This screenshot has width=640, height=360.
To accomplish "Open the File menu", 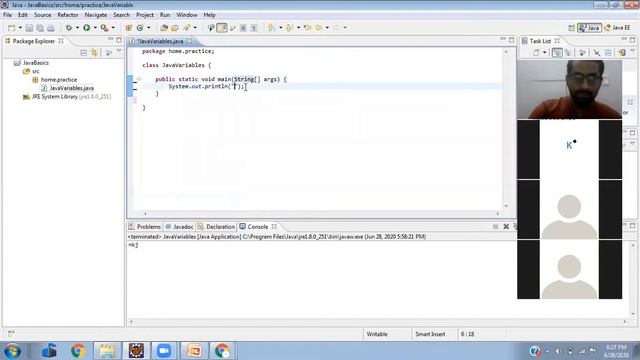I will pos(7,15).
